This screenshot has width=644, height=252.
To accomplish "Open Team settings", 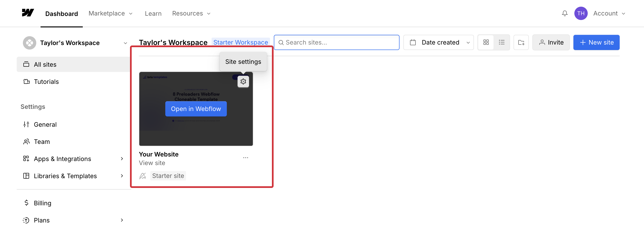I will click(73, 142).
